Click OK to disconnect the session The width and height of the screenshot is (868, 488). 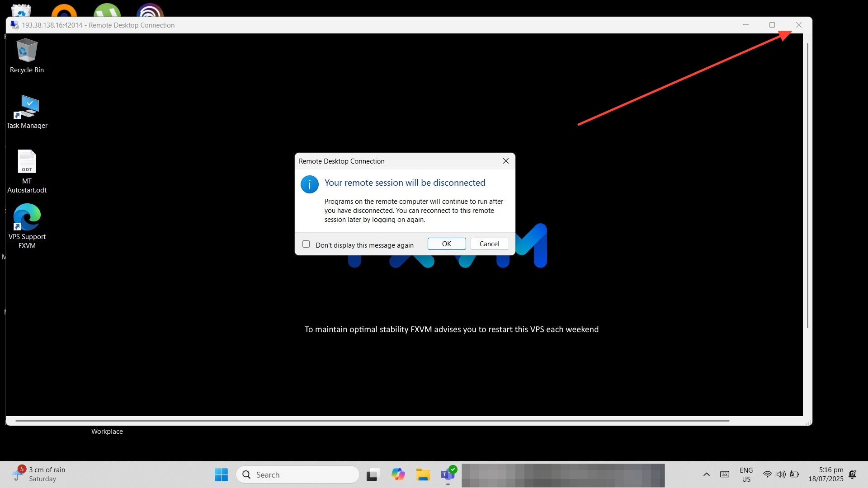[x=446, y=244]
